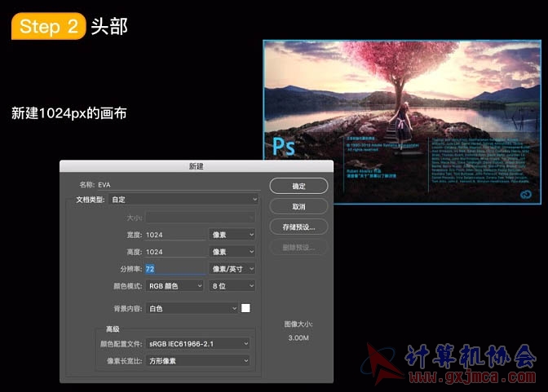Click the 分辨率 field showing 72
The height and width of the screenshot is (392, 548).
click(x=175, y=269)
